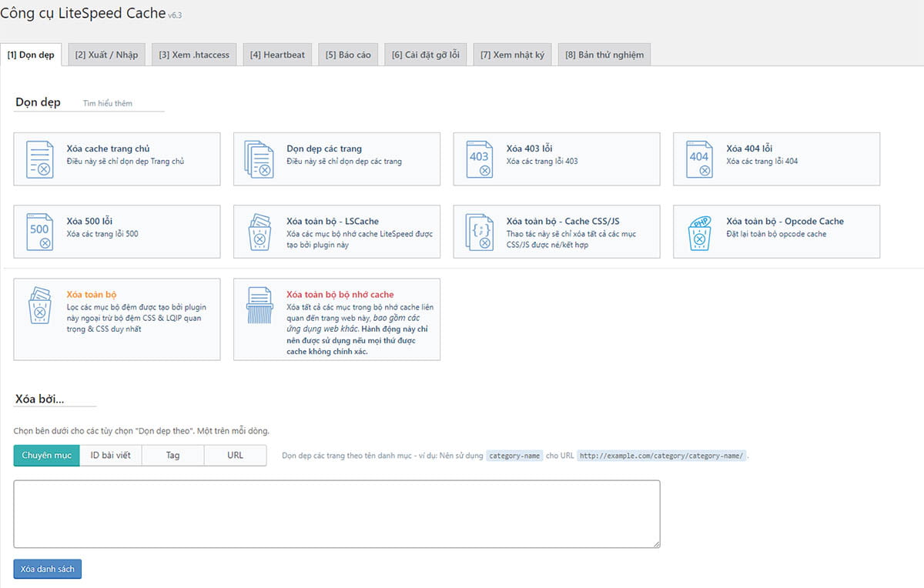Switch to [6] Cài đặt gỡ lỗi tab

pyautogui.click(x=425, y=55)
